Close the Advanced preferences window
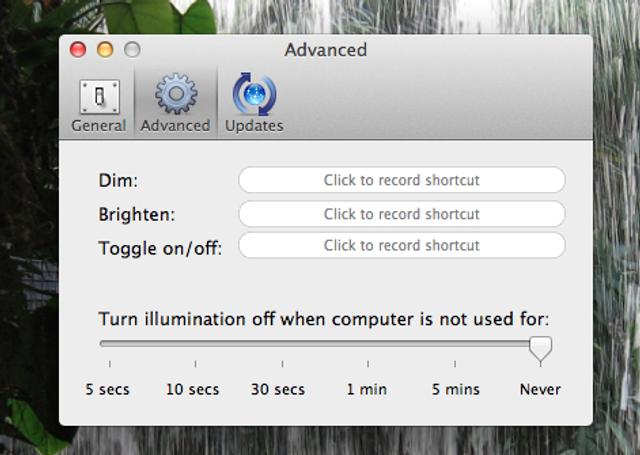This screenshot has height=455, width=640. pos(78,50)
